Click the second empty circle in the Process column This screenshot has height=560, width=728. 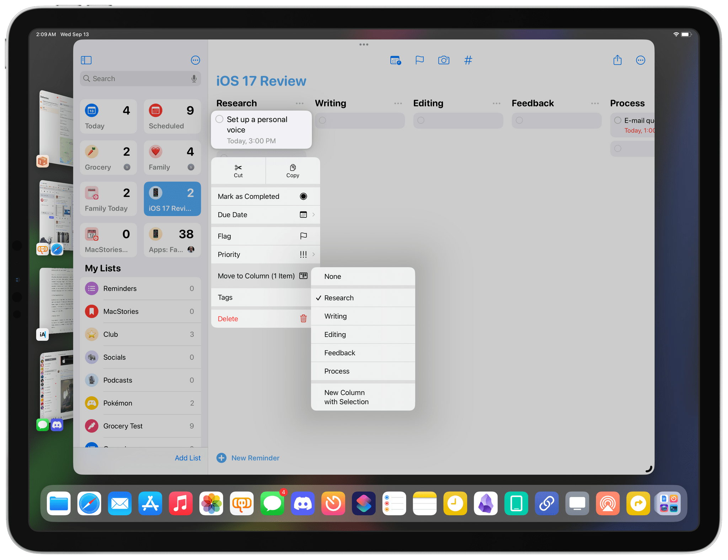(x=618, y=149)
